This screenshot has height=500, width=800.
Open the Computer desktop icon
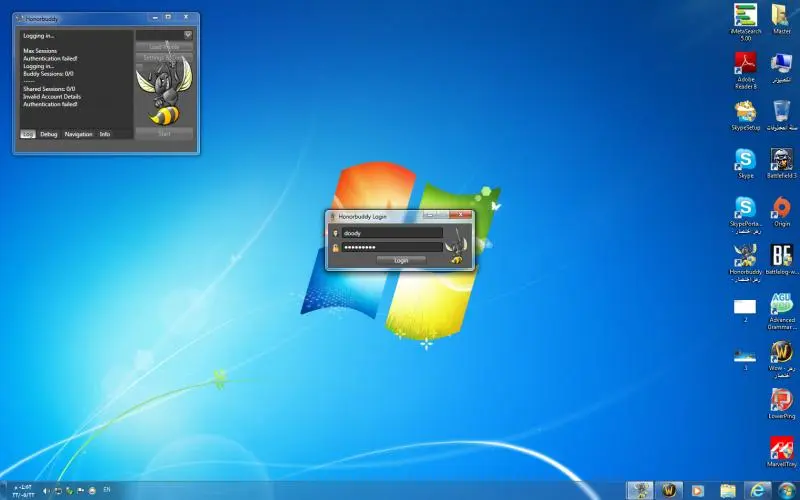[x=781, y=67]
